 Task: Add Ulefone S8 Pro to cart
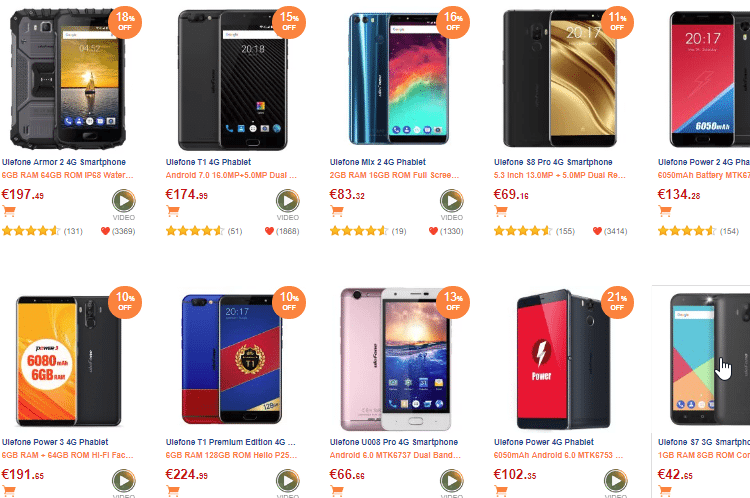tap(501, 210)
